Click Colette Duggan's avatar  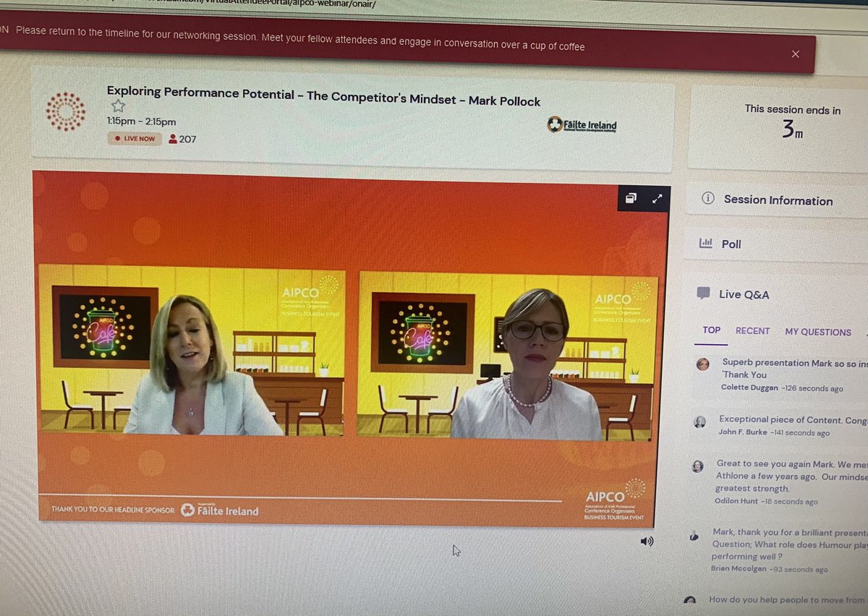click(702, 364)
